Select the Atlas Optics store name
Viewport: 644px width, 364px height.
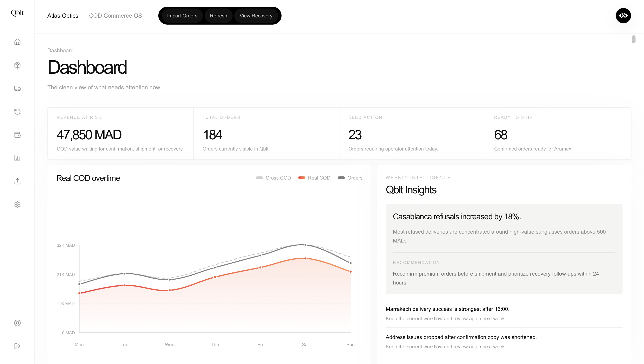click(63, 15)
